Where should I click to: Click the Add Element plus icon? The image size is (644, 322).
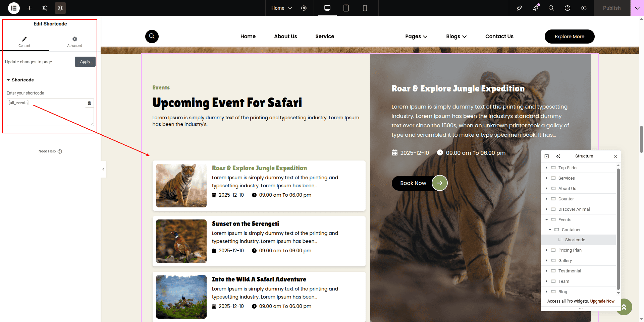[30, 8]
